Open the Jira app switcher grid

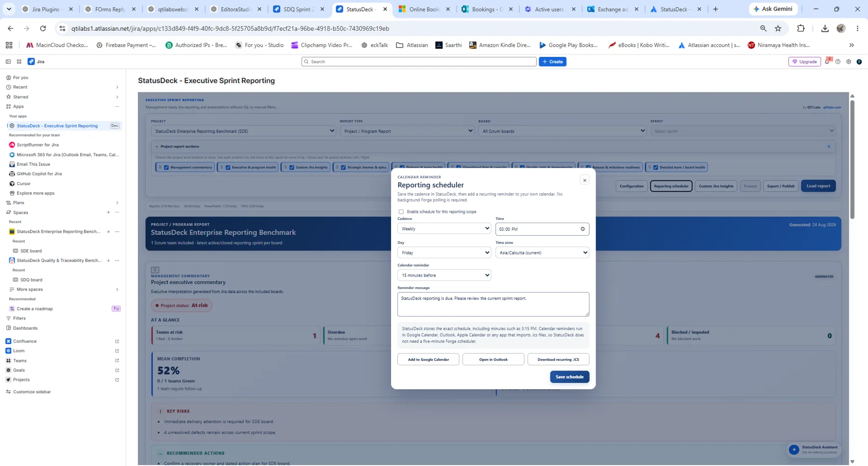(x=19, y=62)
